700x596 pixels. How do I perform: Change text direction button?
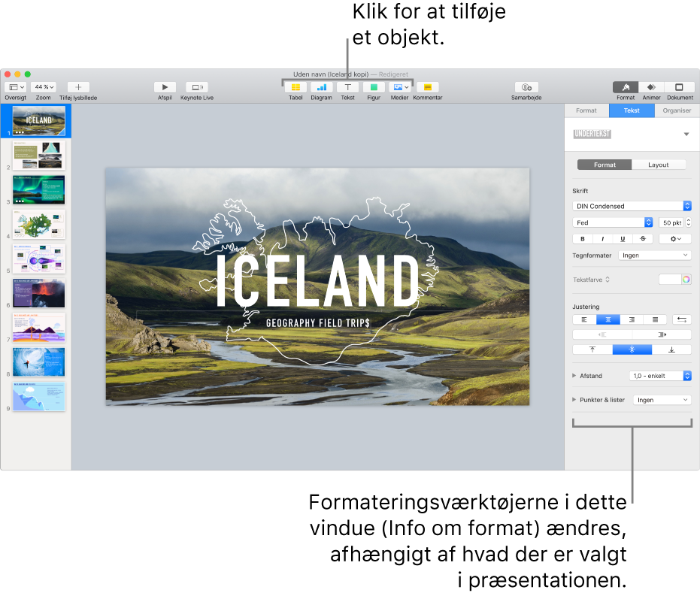coord(682,319)
